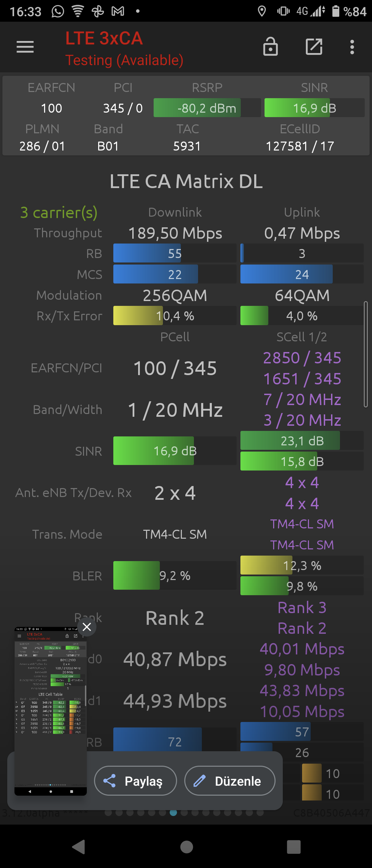Open the three-dot overflow menu

coord(352,47)
